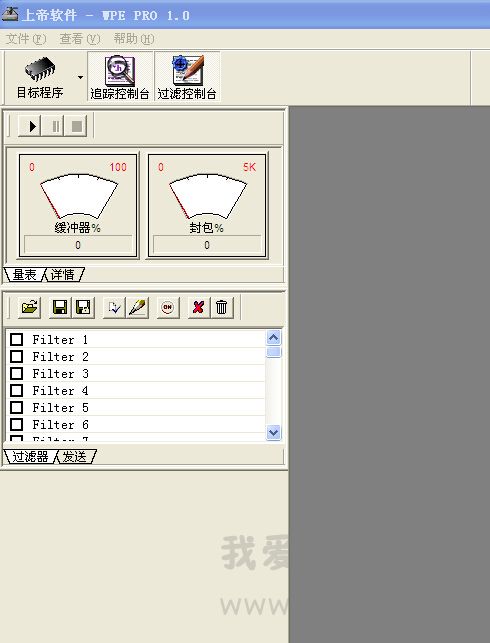Select the Filter 6 row text

pos(60,424)
